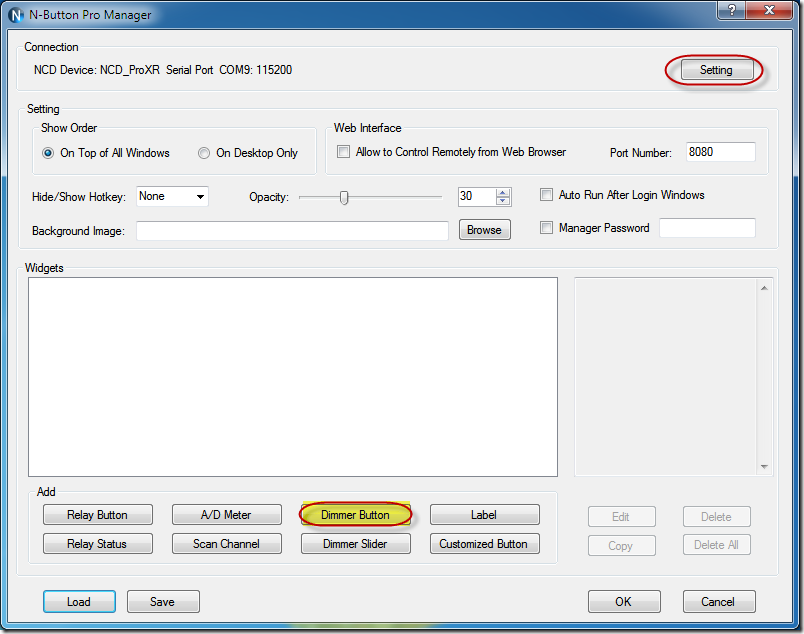Screen dimensions: 804x634
Task: Click the Manager Password text field
Action: coord(707,228)
